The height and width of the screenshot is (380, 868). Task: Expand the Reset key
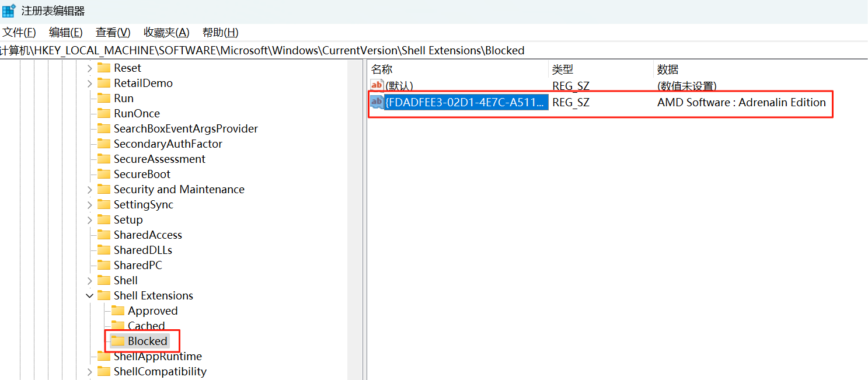89,68
